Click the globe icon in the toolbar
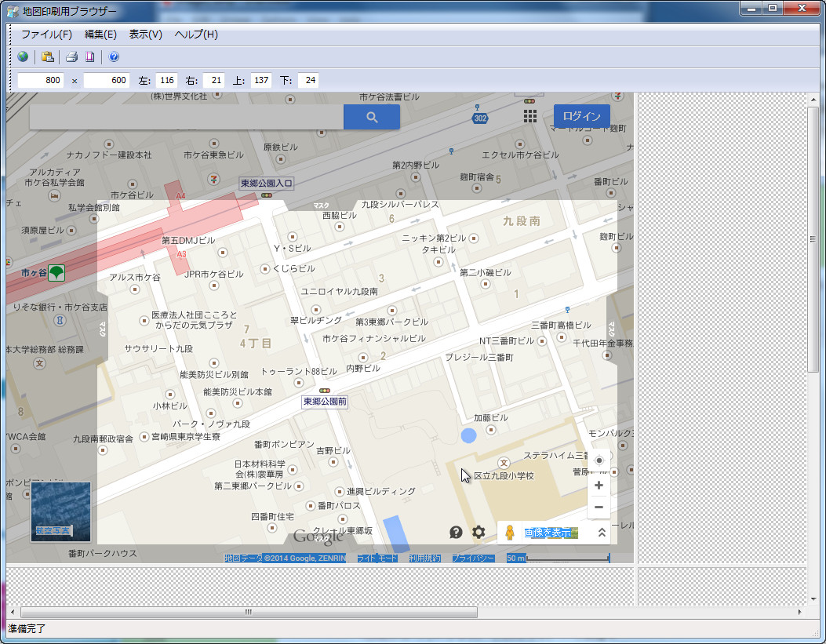 click(22, 56)
